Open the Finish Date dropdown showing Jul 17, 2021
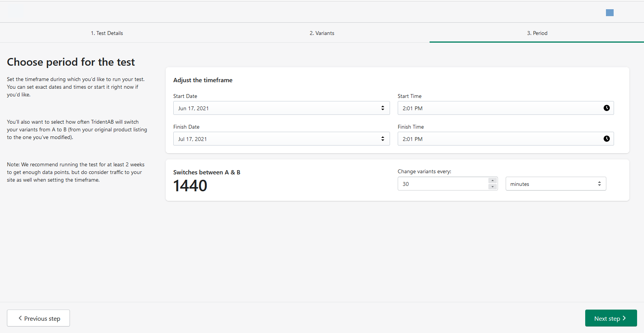The height and width of the screenshot is (333, 644). click(x=277, y=139)
